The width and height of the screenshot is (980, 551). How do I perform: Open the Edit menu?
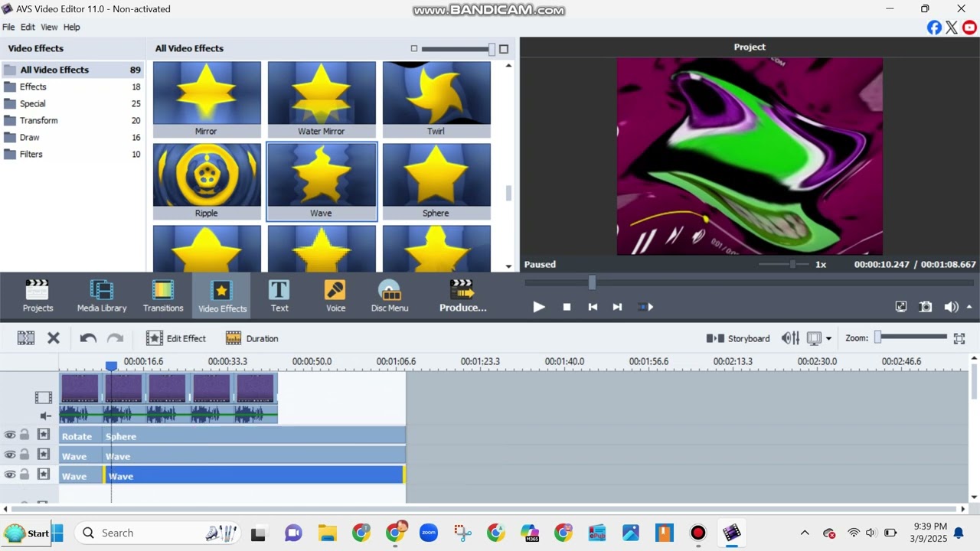28,27
